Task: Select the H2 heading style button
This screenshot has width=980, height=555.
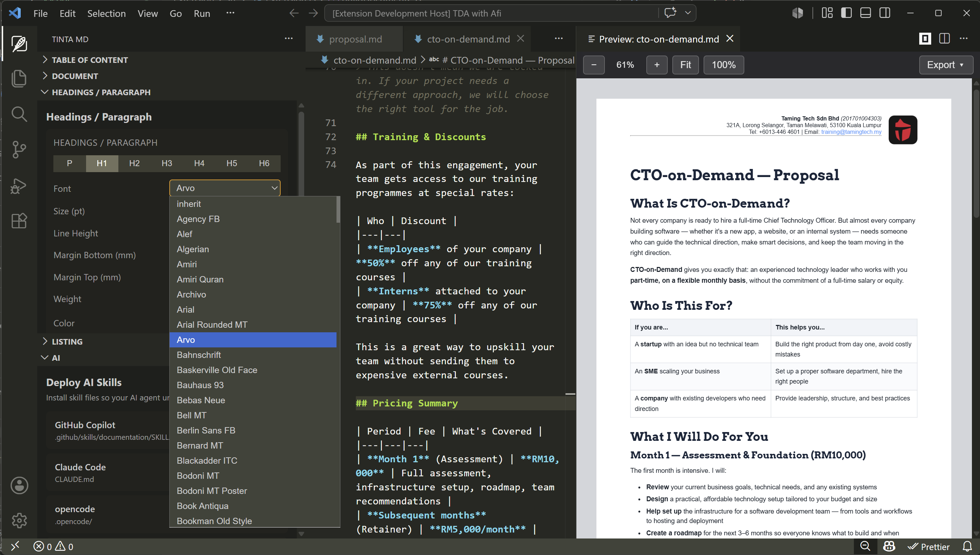Action: click(x=134, y=164)
